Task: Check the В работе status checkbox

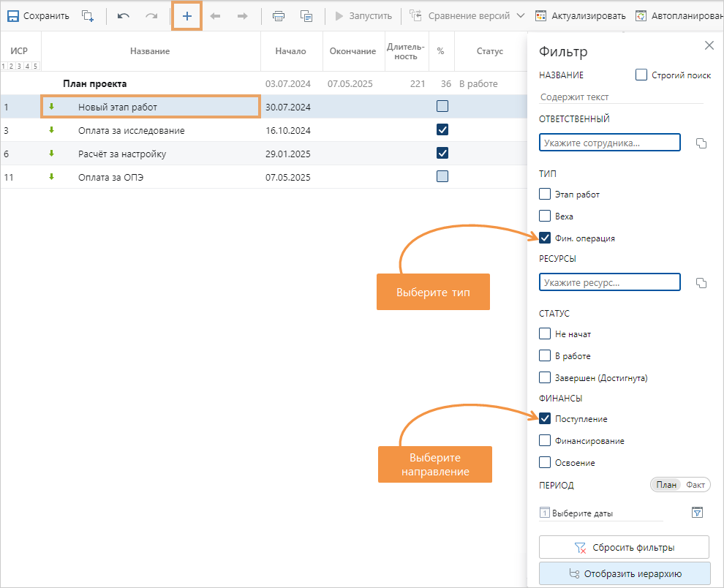Action: click(545, 355)
